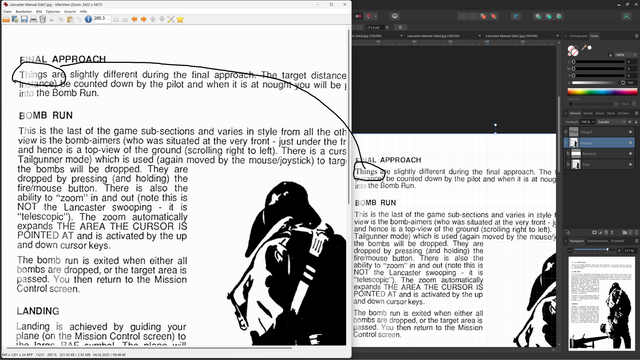Print image using the printer icon
This screenshot has width=640, height=360.
click(x=33, y=20)
